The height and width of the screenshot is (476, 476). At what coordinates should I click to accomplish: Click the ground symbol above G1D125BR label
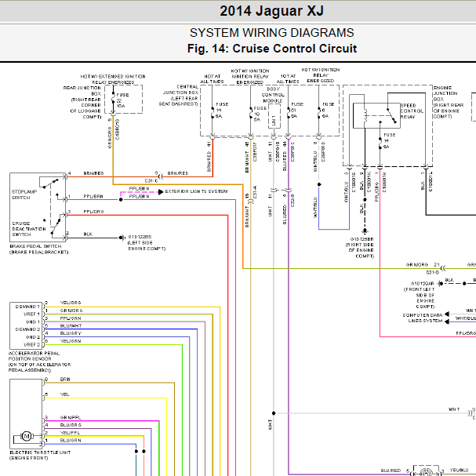coord(365,231)
